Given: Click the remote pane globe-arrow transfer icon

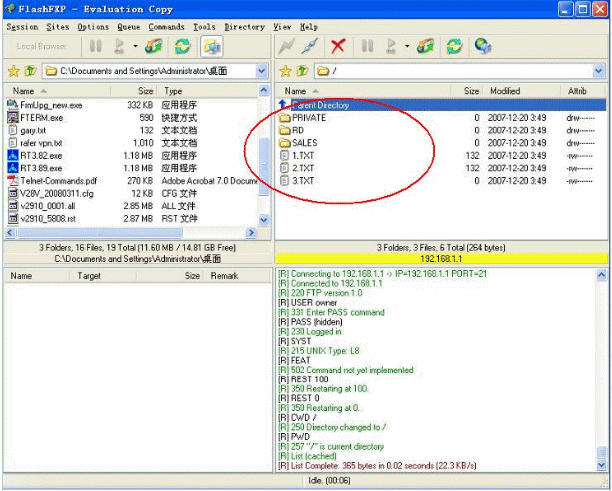Looking at the screenshot, I should pos(425,46).
